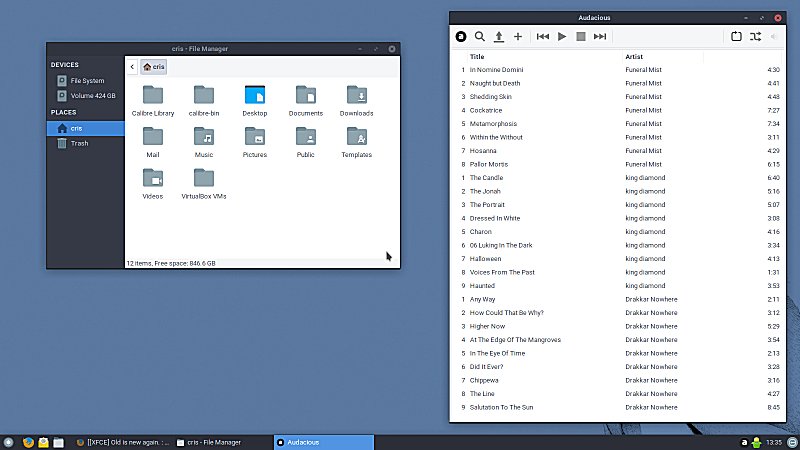800x450 pixels.
Task: Click the search library magnifier icon
Action: pyautogui.click(x=480, y=36)
